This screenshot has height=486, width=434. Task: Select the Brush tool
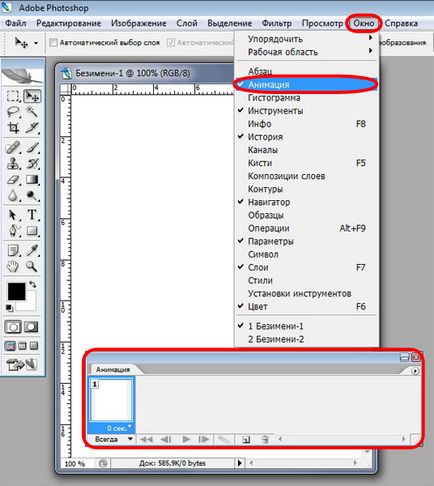click(x=32, y=147)
